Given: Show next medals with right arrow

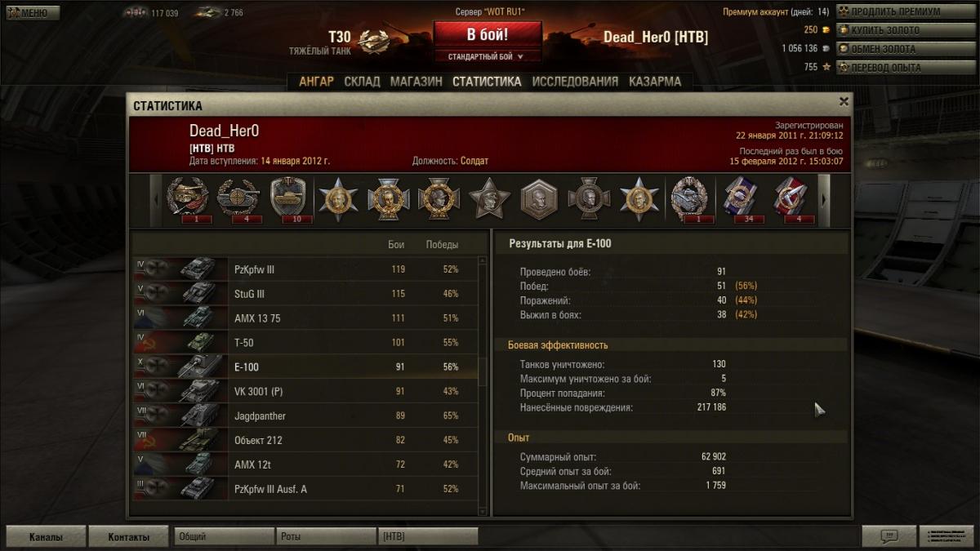Looking at the screenshot, I should 825,200.
